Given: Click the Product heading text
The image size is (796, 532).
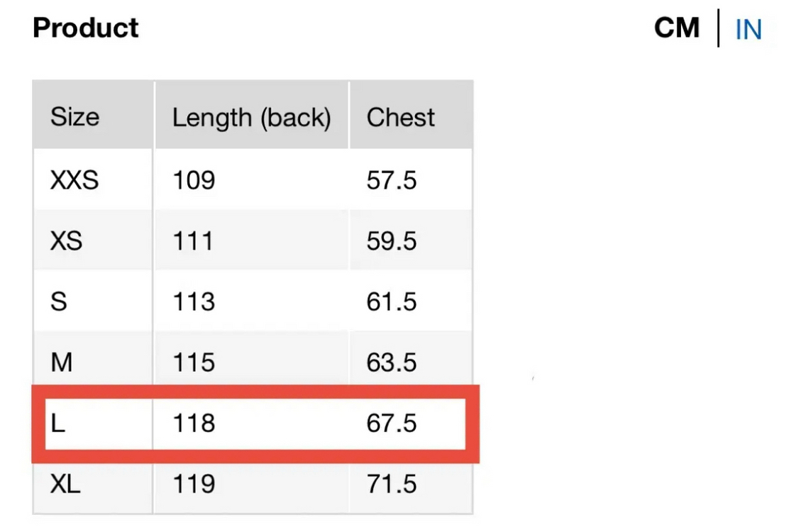Looking at the screenshot, I should point(86,28).
